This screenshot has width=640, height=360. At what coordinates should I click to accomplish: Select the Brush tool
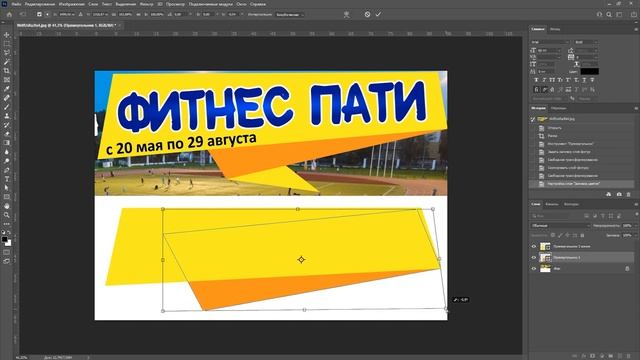click(7, 107)
